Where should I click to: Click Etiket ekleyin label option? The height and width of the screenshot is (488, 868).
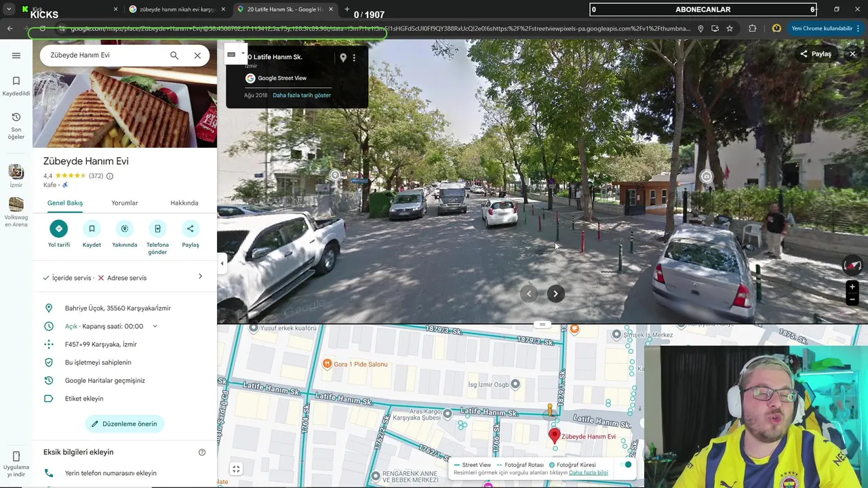(84, 399)
